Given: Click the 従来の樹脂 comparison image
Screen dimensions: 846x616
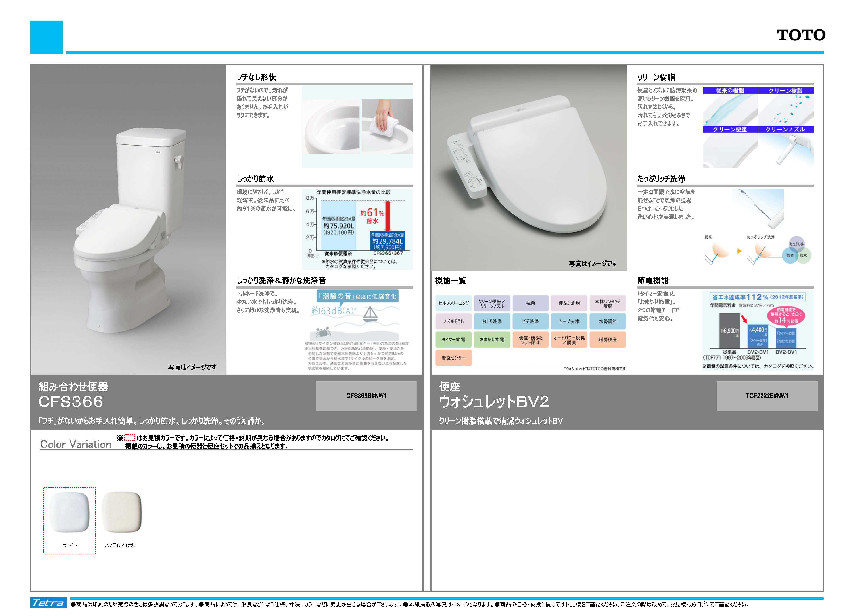Looking at the screenshot, I should click(730, 106).
